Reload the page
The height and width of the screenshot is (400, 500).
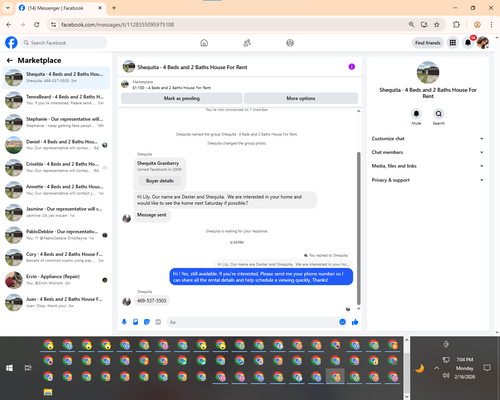[x=37, y=24]
